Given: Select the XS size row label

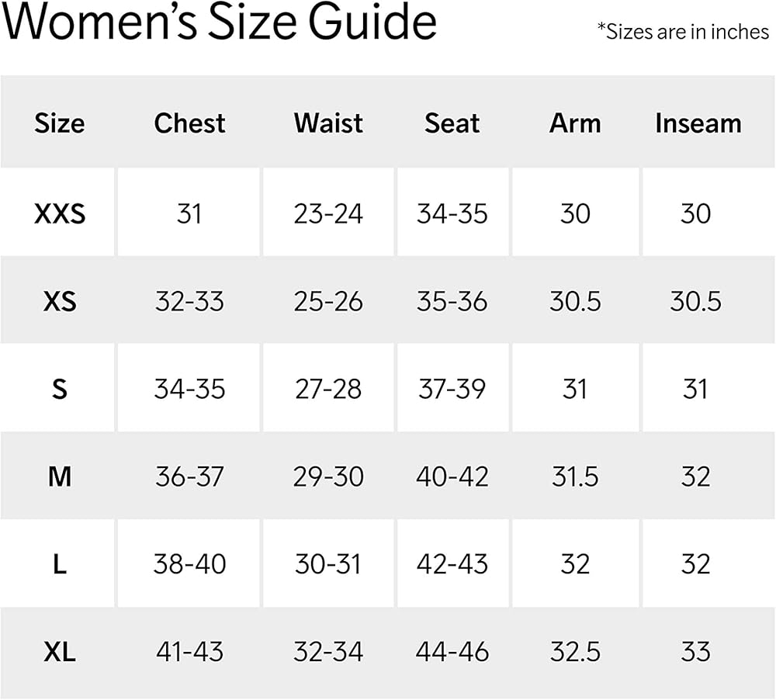Looking at the screenshot, I should [x=60, y=301].
